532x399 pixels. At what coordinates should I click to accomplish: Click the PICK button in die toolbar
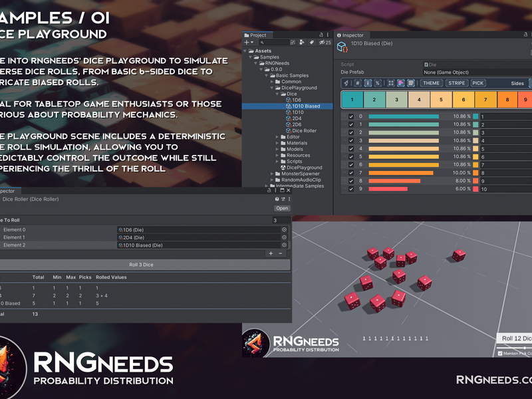(x=478, y=83)
